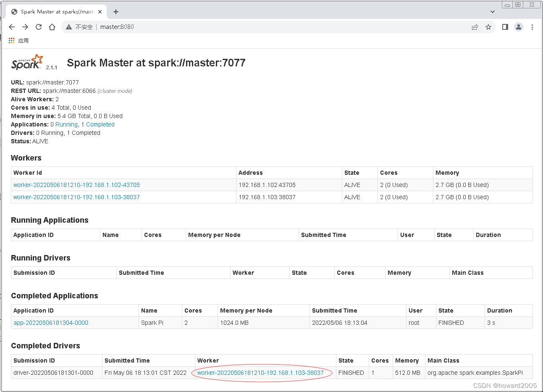Screen dimensions: 543x392
Task: Click the Completed Drivers heading
Action: point(45,346)
